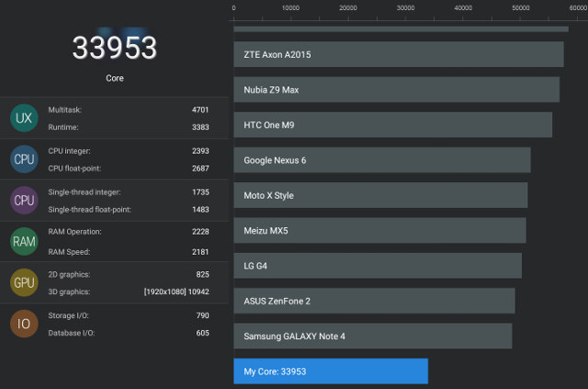Click the 30000 axis tick label
The image size is (588, 389).
pyautogui.click(x=406, y=8)
